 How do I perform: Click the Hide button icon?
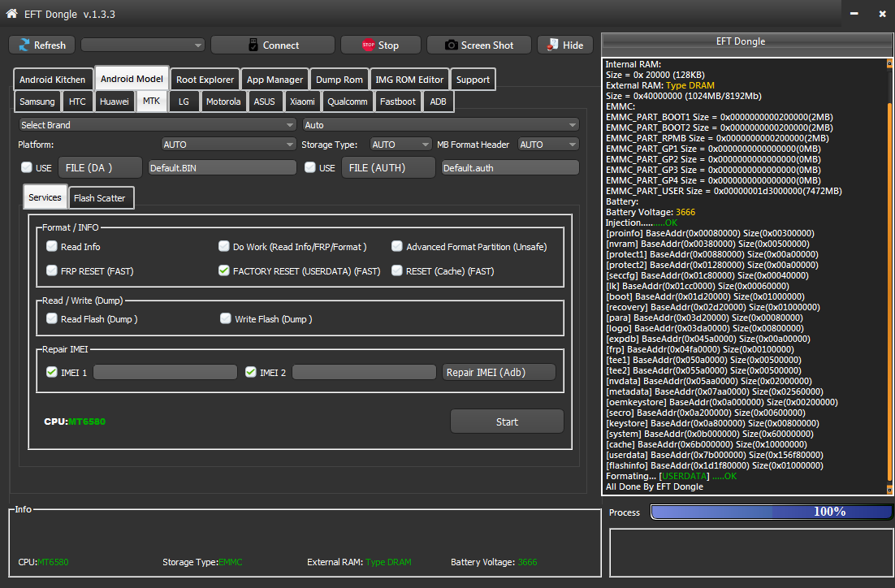552,45
